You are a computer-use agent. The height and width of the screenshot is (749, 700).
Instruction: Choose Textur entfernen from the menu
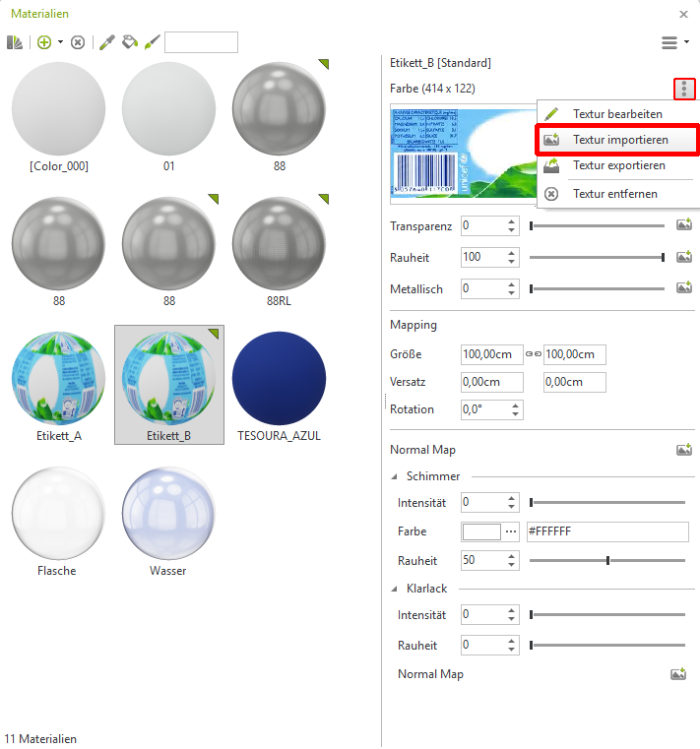coord(614,194)
